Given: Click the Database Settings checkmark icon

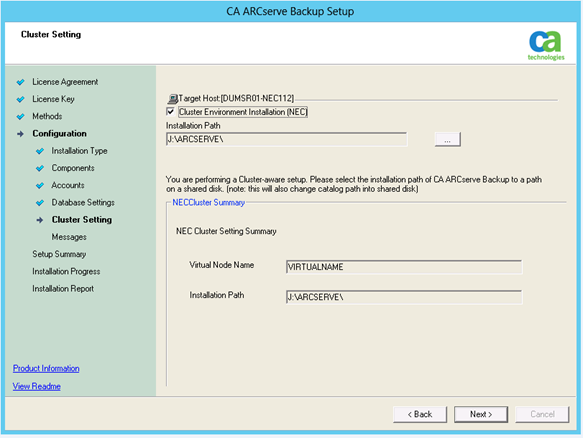Looking at the screenshot, I should (40, 203).
